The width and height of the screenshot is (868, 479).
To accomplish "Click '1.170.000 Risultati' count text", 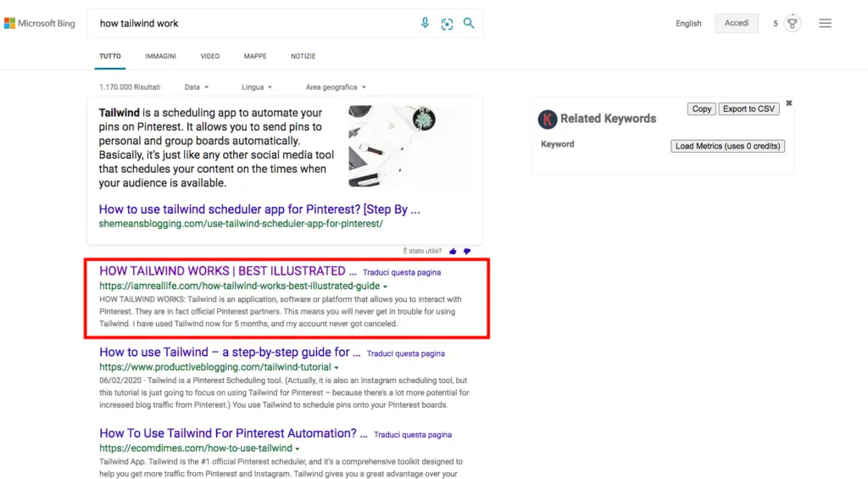I will pos(130,87).
